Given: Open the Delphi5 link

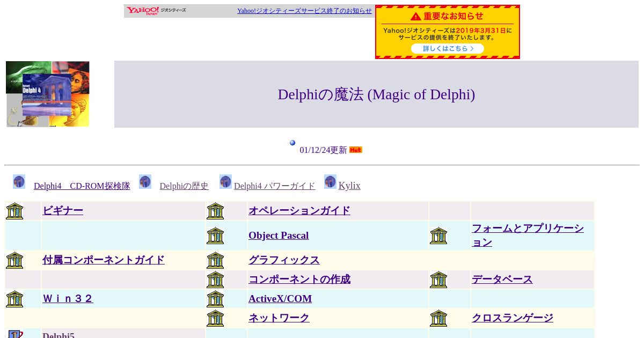Looking at the screenshot, I should (58, 335).
